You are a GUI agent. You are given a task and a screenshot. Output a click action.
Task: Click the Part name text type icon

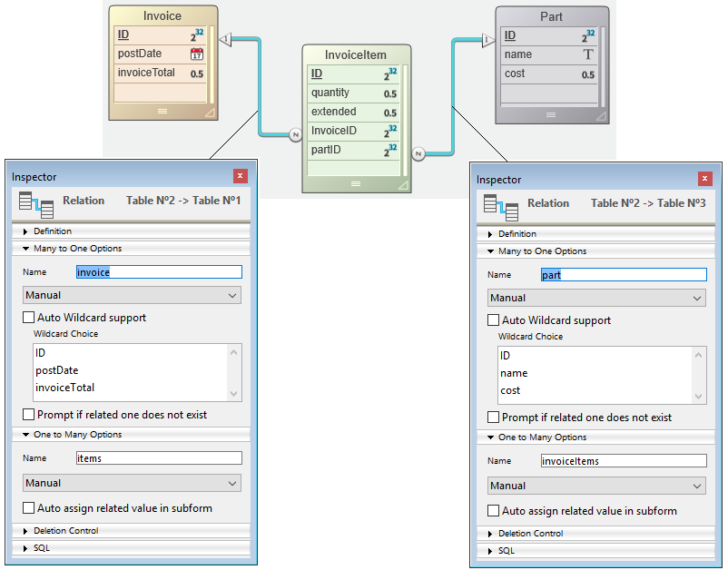point(588,55)
